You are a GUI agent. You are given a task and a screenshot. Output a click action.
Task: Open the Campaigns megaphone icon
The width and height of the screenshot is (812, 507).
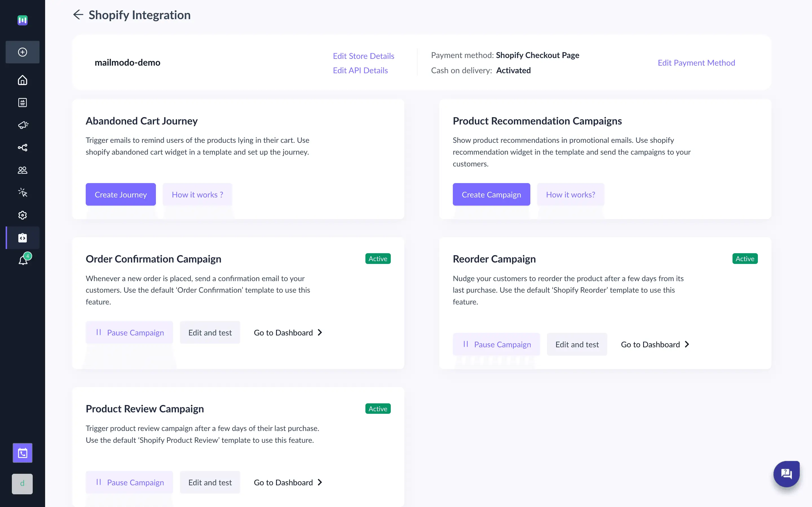(x=22, y=125)
